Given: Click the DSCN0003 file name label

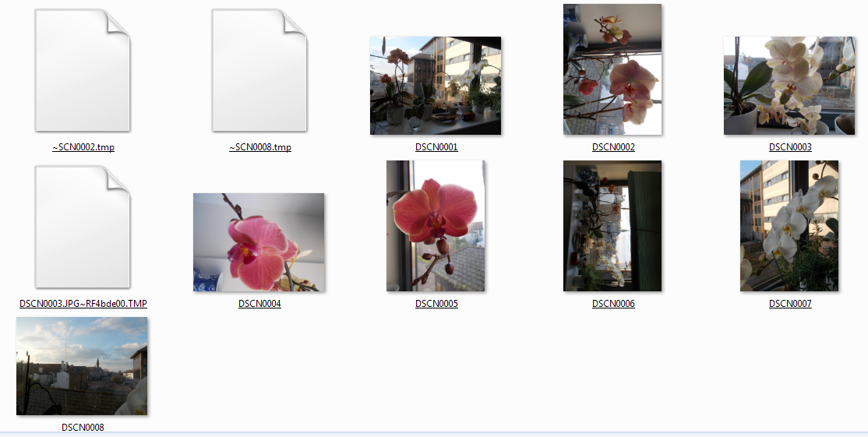Looking at the screenshot, I should pos(790,147).
